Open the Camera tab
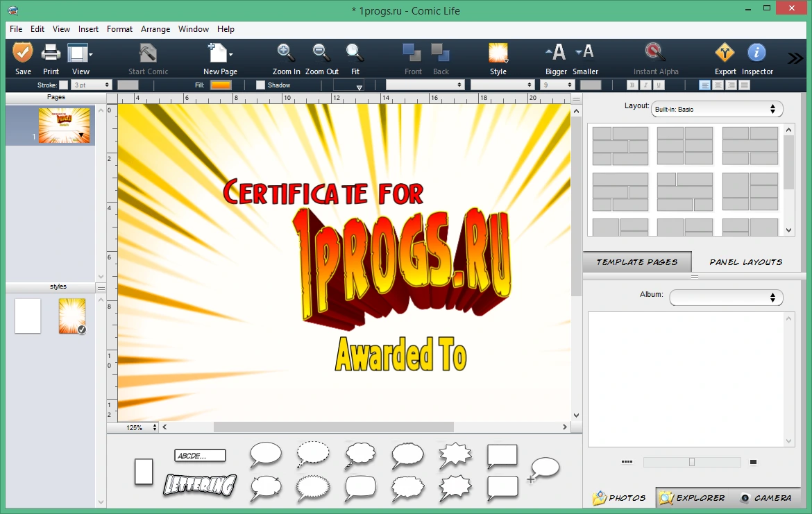The width and height of the screenshot is (812, 514). click(766, 497)
